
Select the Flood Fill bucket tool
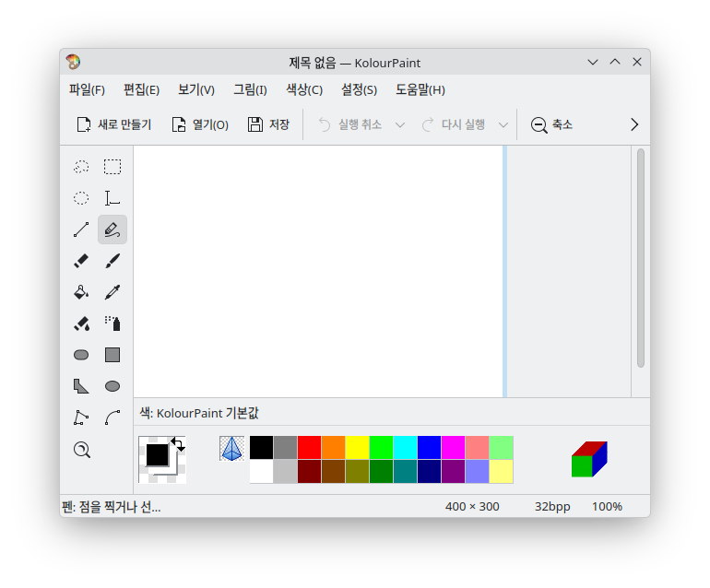(81, 292)
